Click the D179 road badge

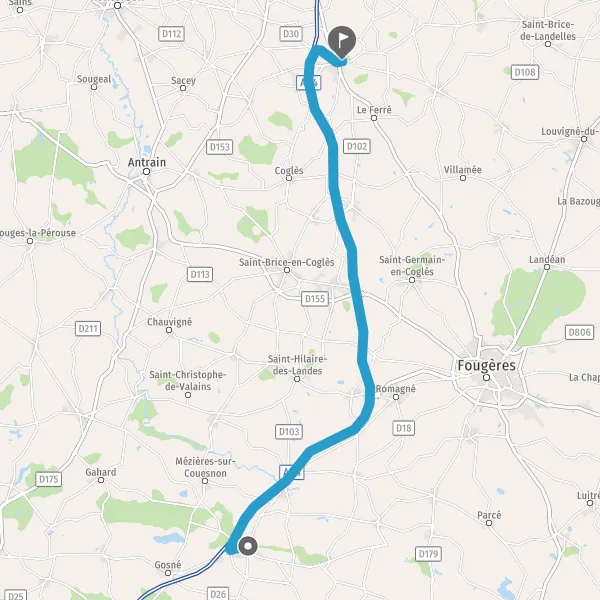428,554
